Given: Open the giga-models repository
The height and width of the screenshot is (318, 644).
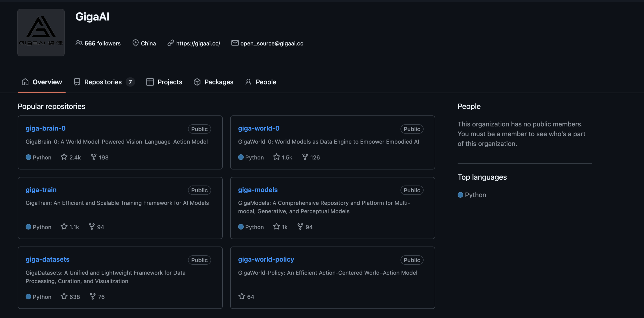Looking at the screenshot, I should pyautogui.click(x=258, y=190).
